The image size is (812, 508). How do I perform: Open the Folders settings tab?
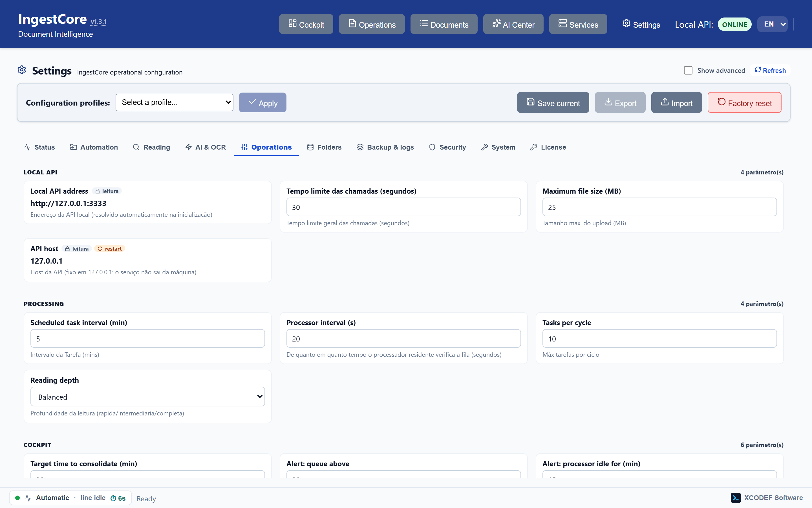[x=325, y=147]
